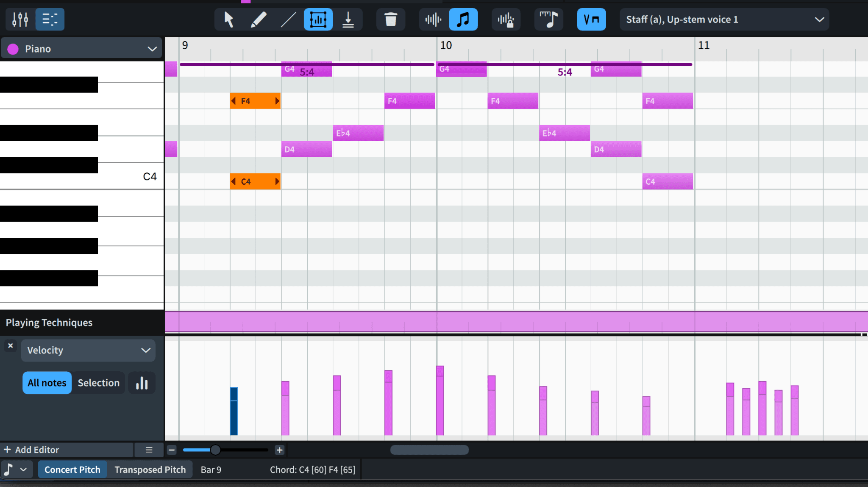This screenshot has width=868, height=487.
Task: Toggle the lock durations waveform icon
Action: tap(506, 19)
